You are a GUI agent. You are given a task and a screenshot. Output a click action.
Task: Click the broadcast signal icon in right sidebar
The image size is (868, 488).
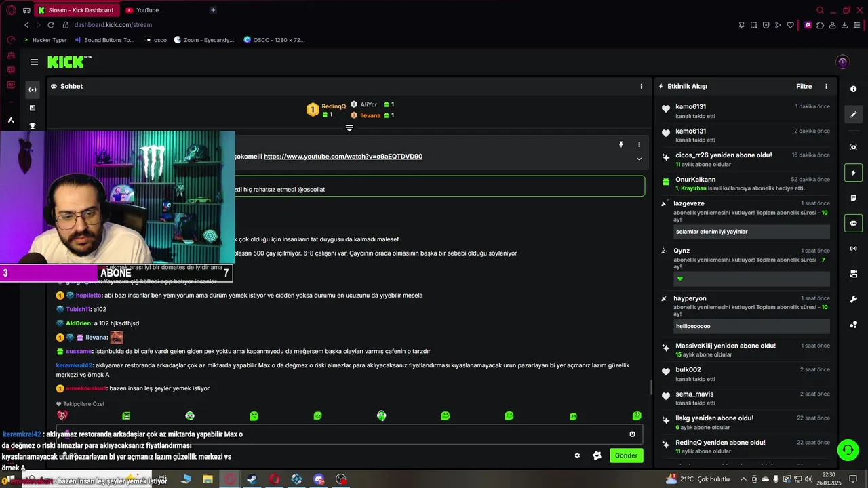853,249
